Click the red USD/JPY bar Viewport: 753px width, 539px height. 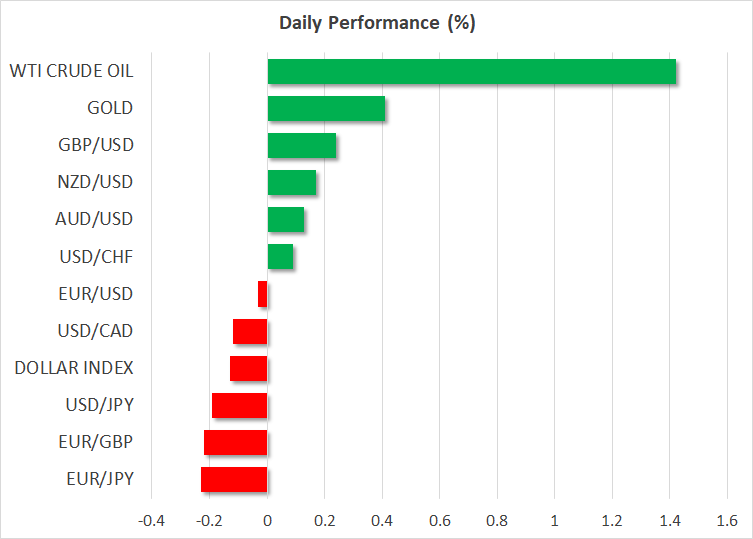coord(240,405)
